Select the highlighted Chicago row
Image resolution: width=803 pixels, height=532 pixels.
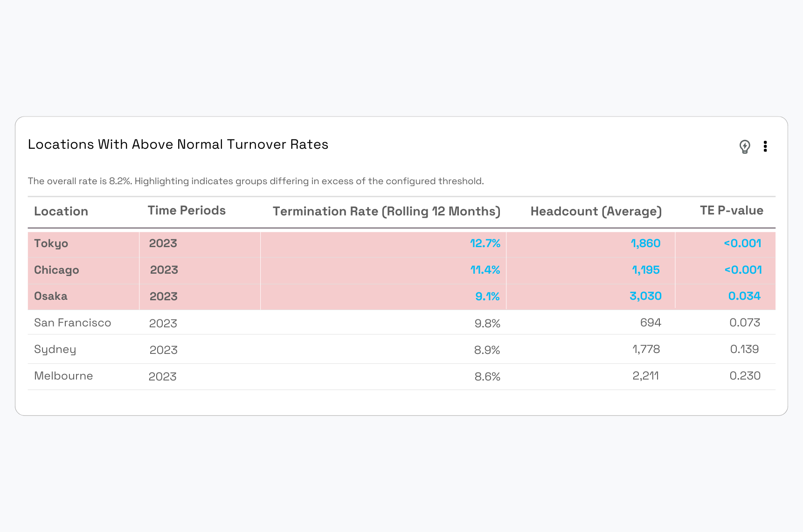pyautogui.click(x=280, y=270)
